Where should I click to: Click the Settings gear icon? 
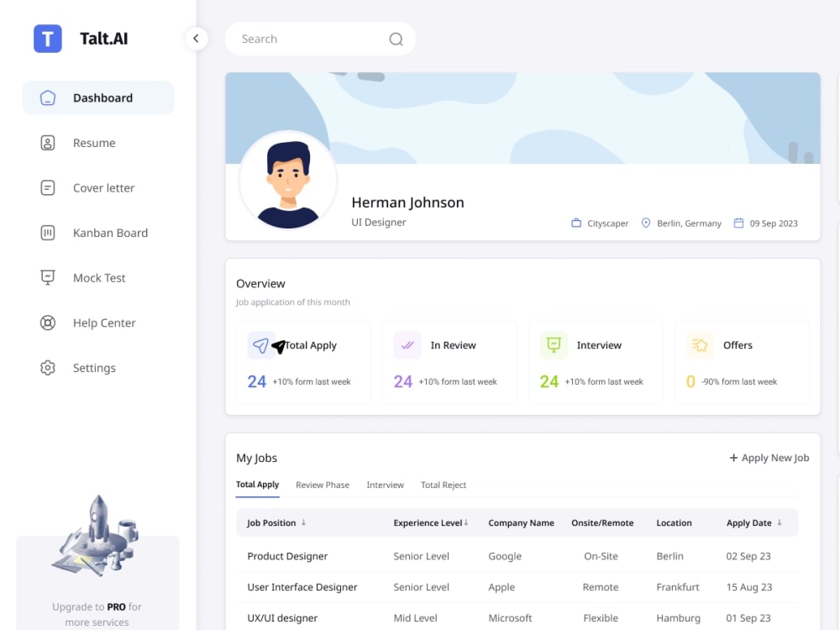point(48,368)
